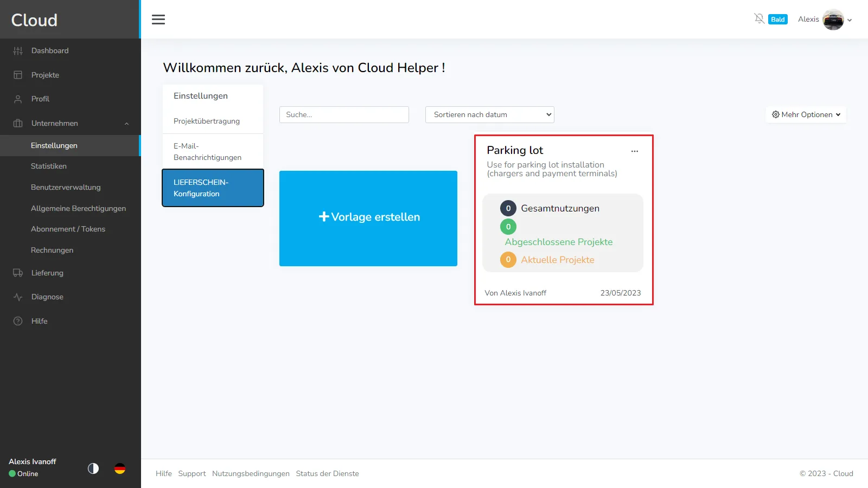Click the Unternehmen briefcase icon in sidebar
This screenshot has height=488, width=868.
(x=18, y=123)
